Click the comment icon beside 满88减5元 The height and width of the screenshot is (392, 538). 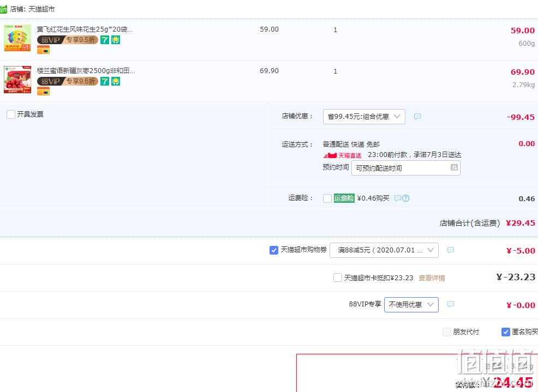451,250
